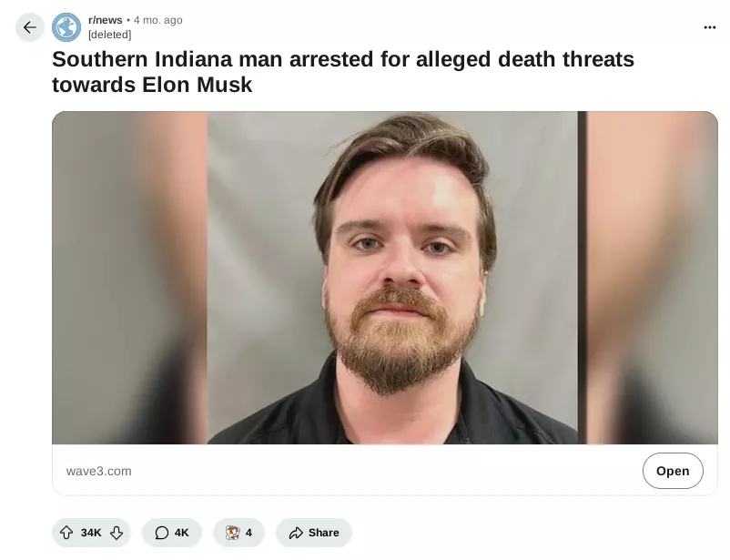Open the three-dot post options menu
Image resolution: width=730 pixels, height=560 pixels.
coord(709,27)
